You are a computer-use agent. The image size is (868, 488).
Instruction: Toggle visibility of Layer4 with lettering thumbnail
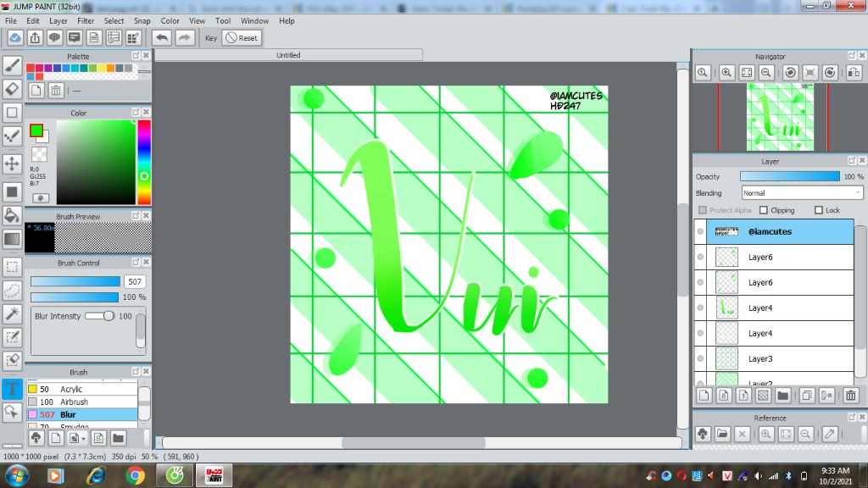700,308
